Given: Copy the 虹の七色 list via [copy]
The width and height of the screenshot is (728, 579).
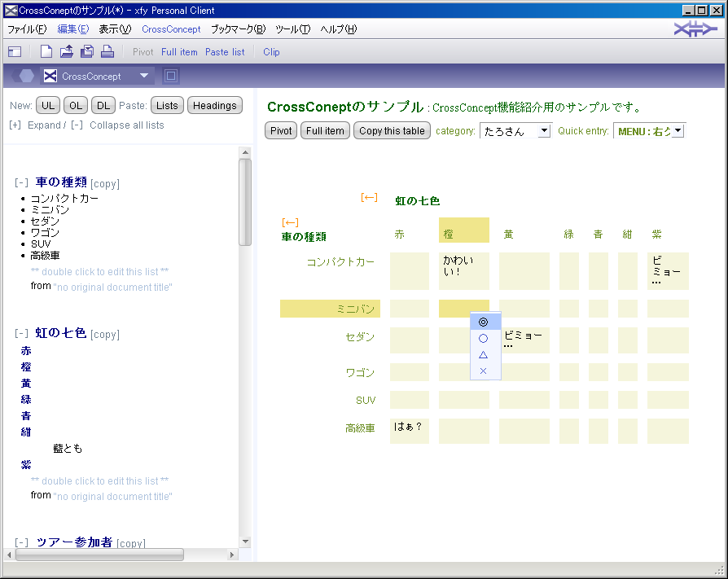Looking at the screenshot, I should click(105, 335).
